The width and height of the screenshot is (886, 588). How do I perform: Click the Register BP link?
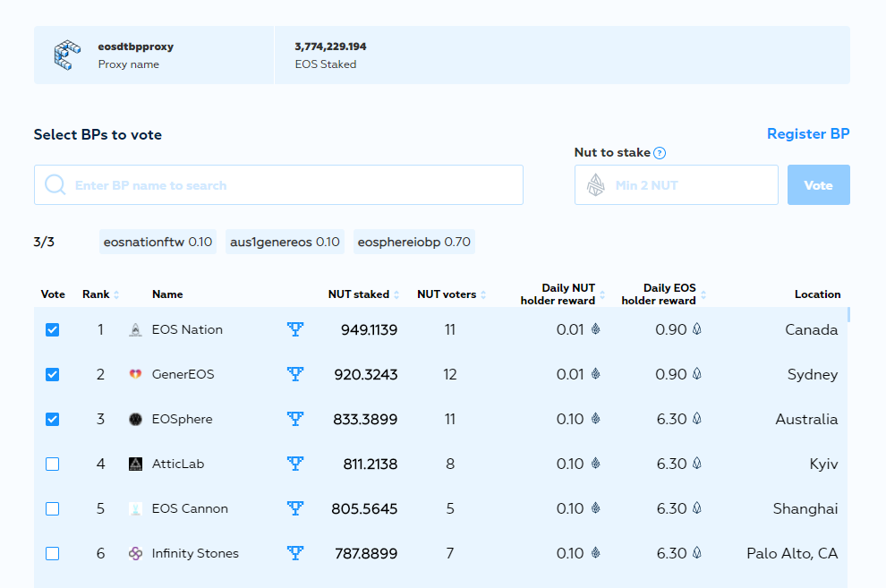click(x=808, y=134)
